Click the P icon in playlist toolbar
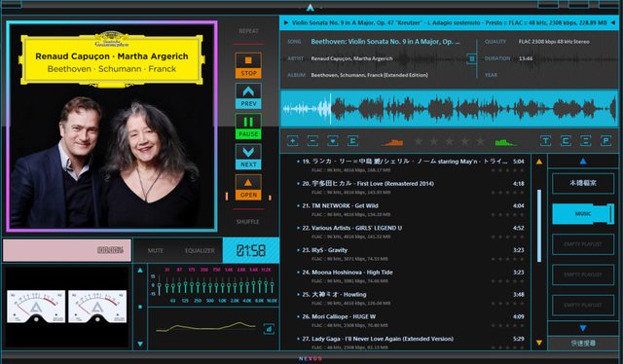This screenshot has height=364, width=623. pos(605,141)
